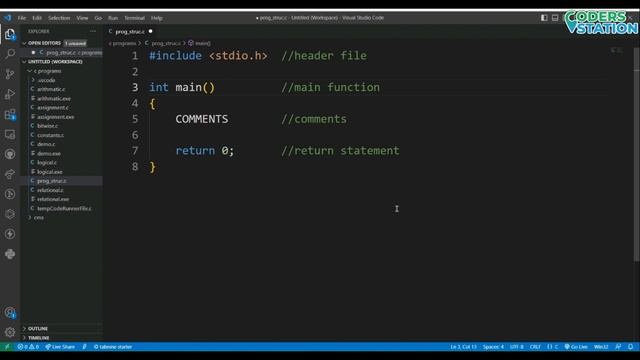Open the Source Control view icon
This screenshot has width=640, height=360.
(10, 74)
